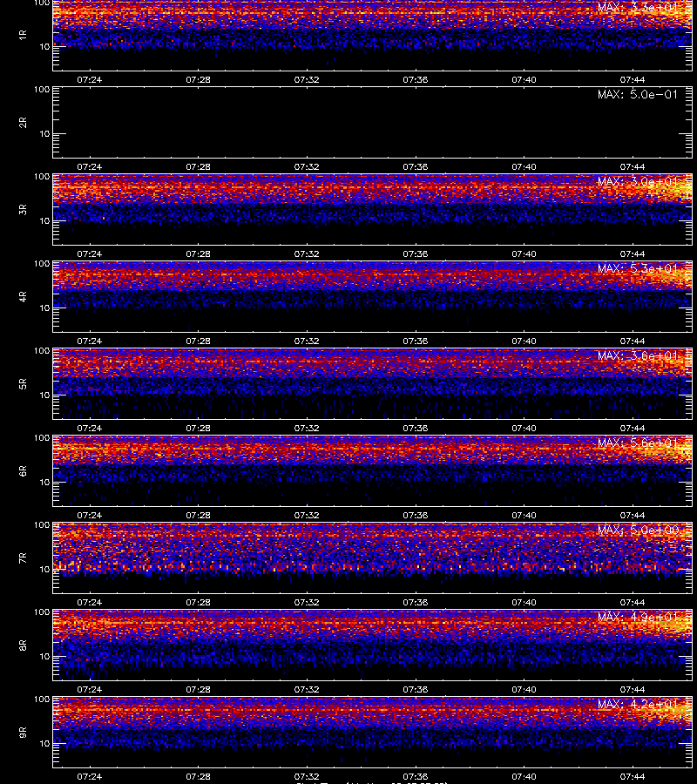Click the 07:44 tick under panel 5R
Screen dimensions: 697x784
(632, 428)
